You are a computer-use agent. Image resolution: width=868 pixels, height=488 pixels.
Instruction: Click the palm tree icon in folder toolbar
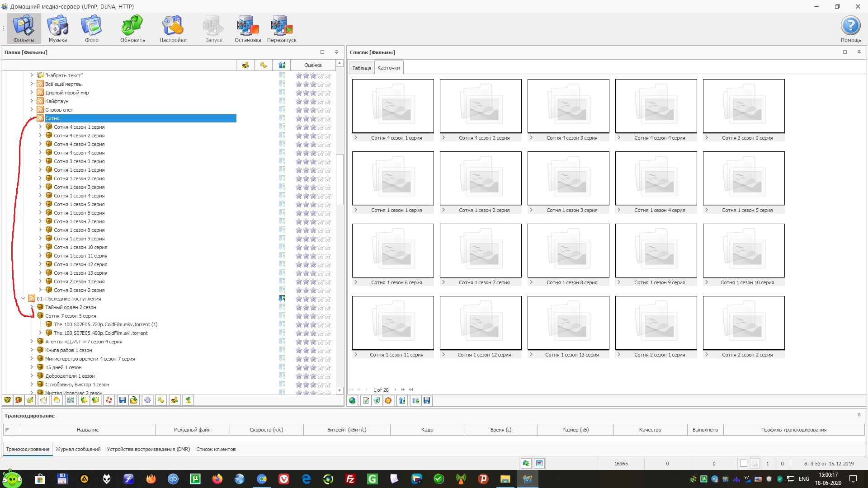coord(188,400)
